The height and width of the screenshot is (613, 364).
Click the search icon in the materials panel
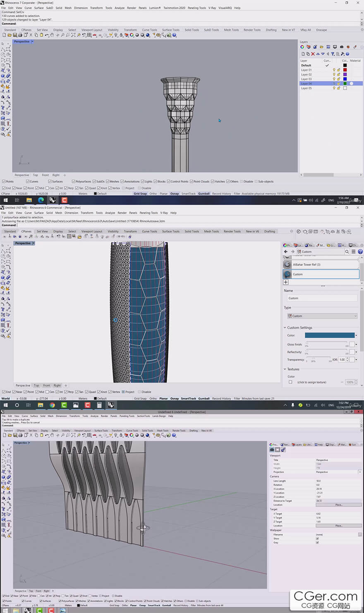coord(347,252)
